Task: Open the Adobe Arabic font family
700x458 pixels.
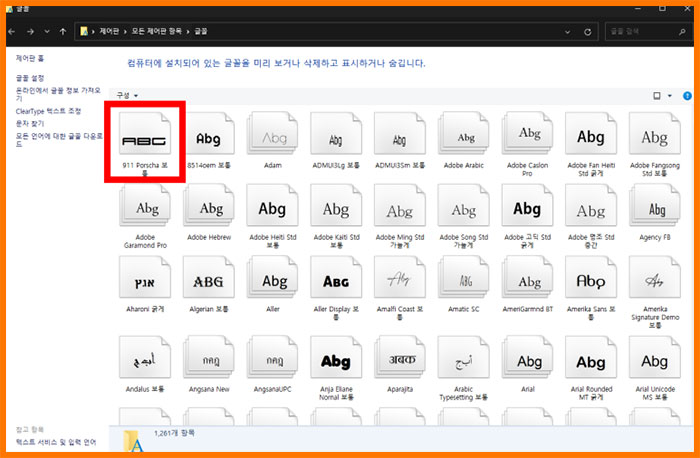Action: point(463,134)
